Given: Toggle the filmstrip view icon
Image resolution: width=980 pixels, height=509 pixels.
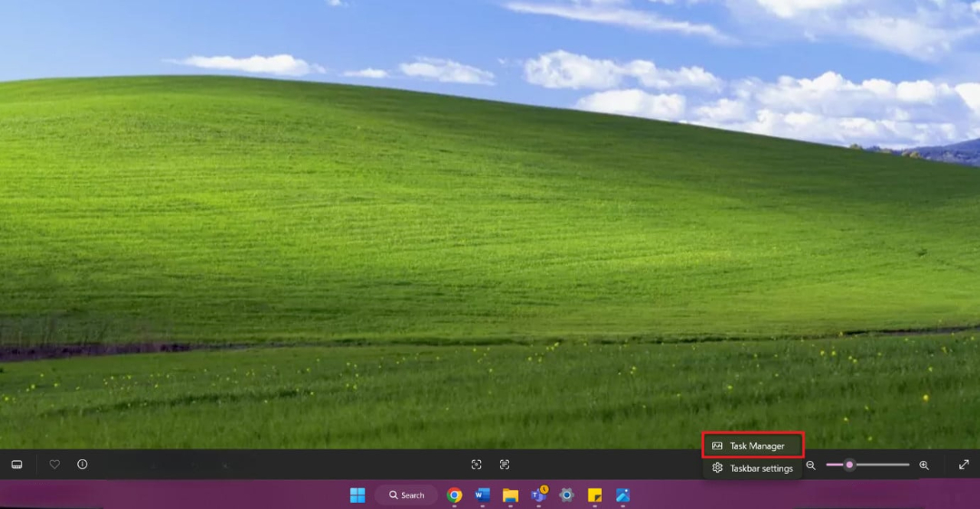Looking at the screenshot, I should [17, 465].
